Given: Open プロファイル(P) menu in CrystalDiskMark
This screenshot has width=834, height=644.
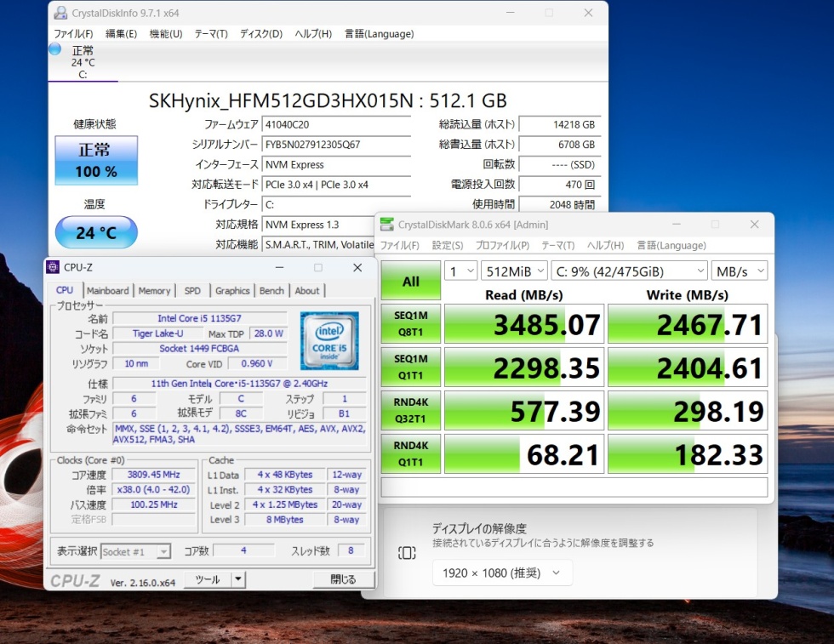Looking at the screenshot, I should tap(502, 245).
